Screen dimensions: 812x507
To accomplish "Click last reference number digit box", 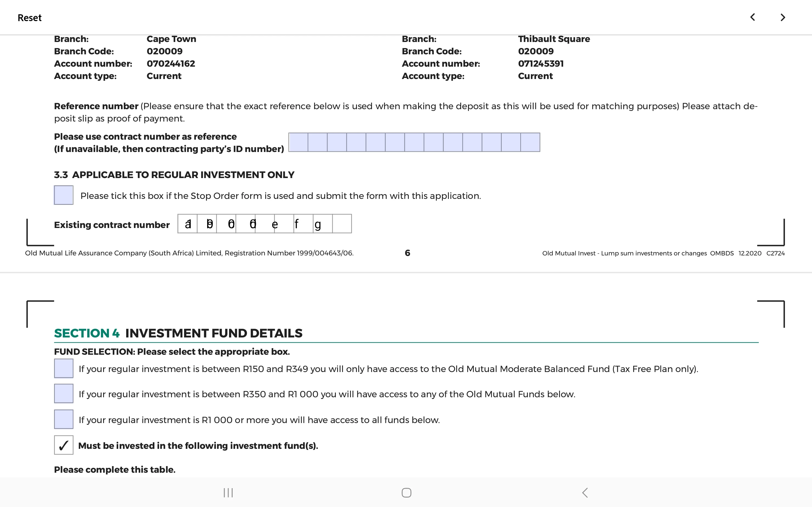I will [x=530, y=142].
